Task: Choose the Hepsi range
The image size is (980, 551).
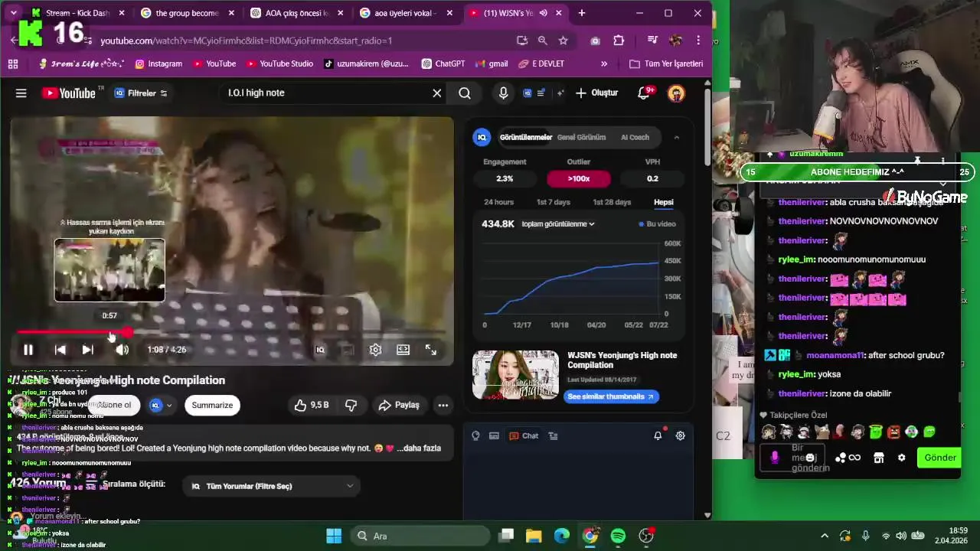Action: click(663, 202)
